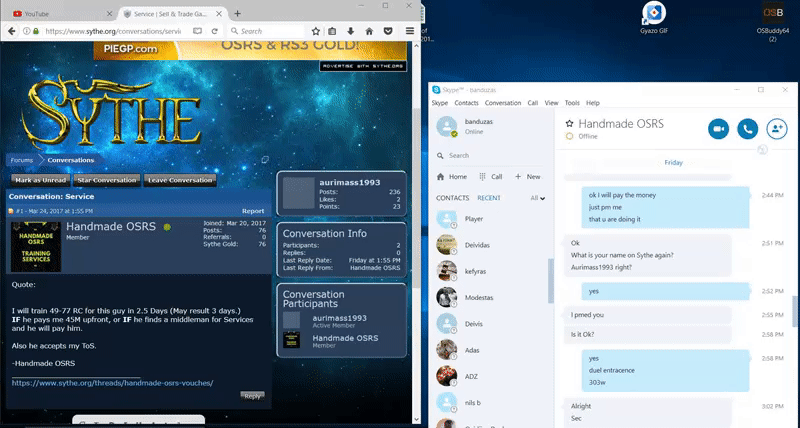The width and height of the screenshot is (800, 428).
Task: Open the Gyazo GIF desktop shortcut
Action: point(654,18)
